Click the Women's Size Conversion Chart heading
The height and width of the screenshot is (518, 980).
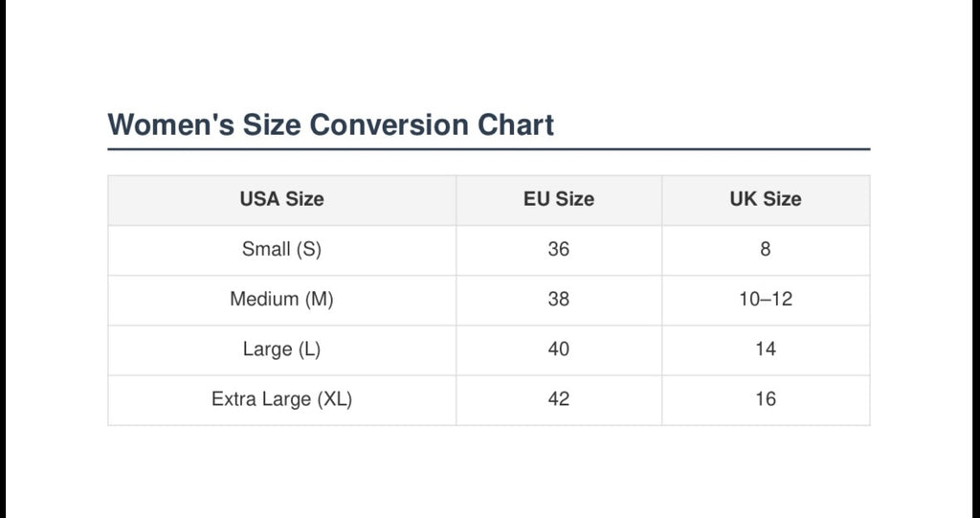click(x=330, y=124)
